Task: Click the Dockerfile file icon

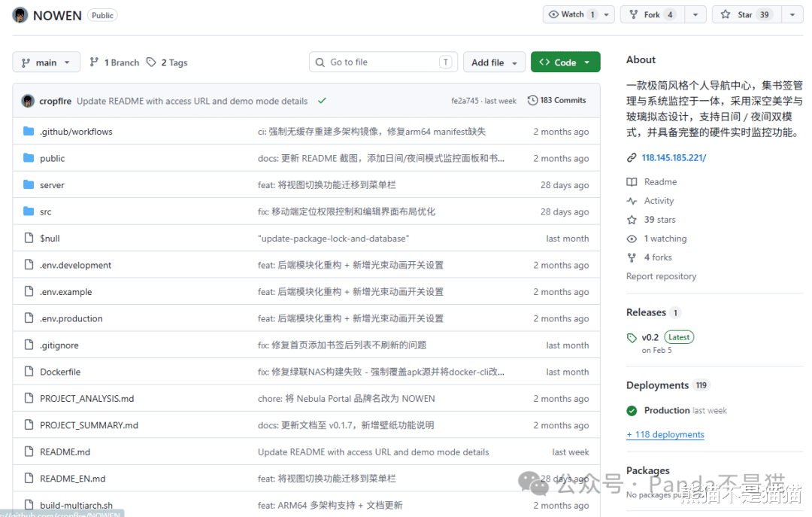Action: (29, 371)
